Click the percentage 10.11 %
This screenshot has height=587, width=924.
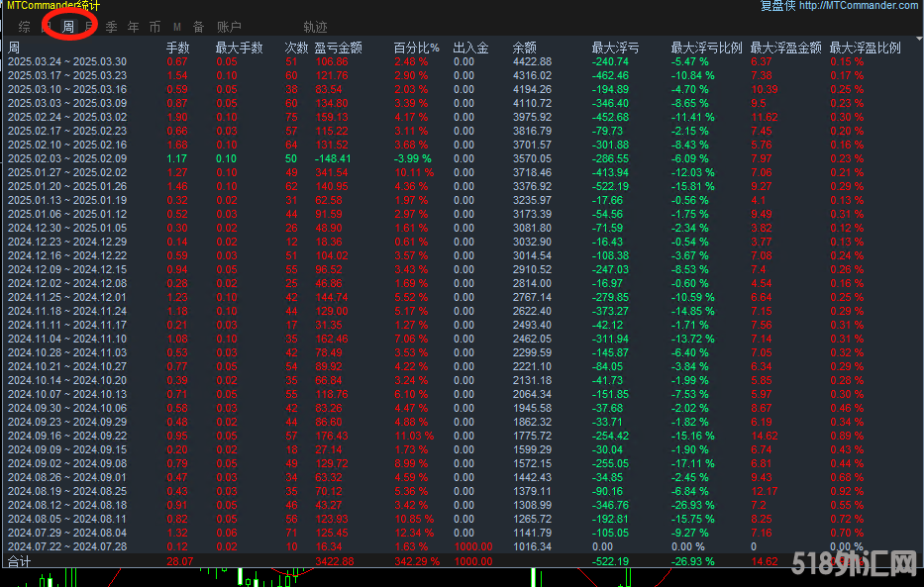point(414,172)
